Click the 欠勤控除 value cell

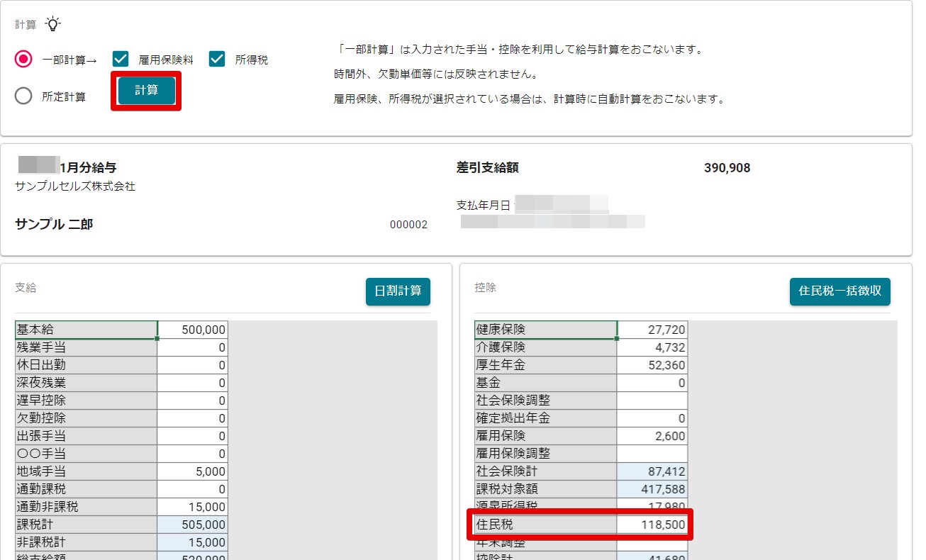(x=192, y=418)
